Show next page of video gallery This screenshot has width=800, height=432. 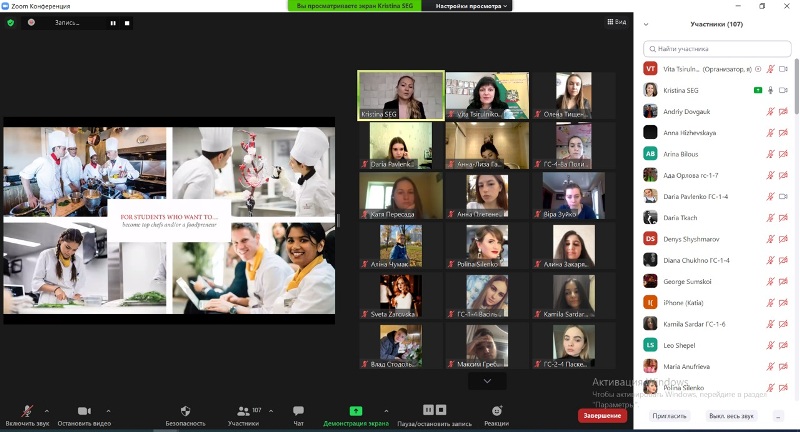coord(487,381)
